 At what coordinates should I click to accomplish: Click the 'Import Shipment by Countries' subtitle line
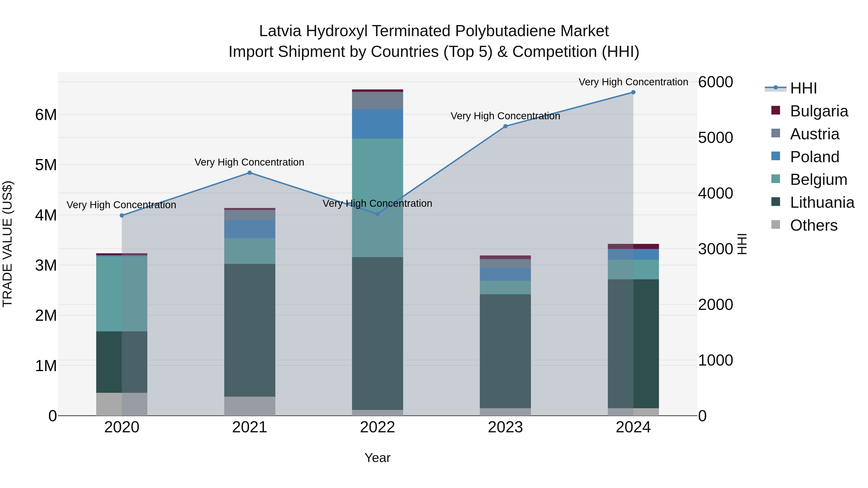click(434, 52)
